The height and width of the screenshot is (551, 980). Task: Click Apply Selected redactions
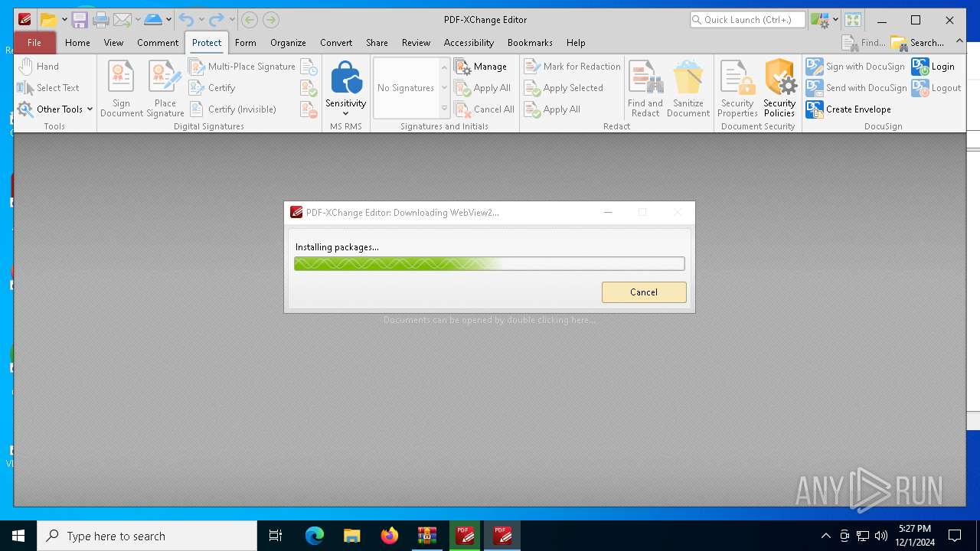pyautogui.click(x=564, y=88)
